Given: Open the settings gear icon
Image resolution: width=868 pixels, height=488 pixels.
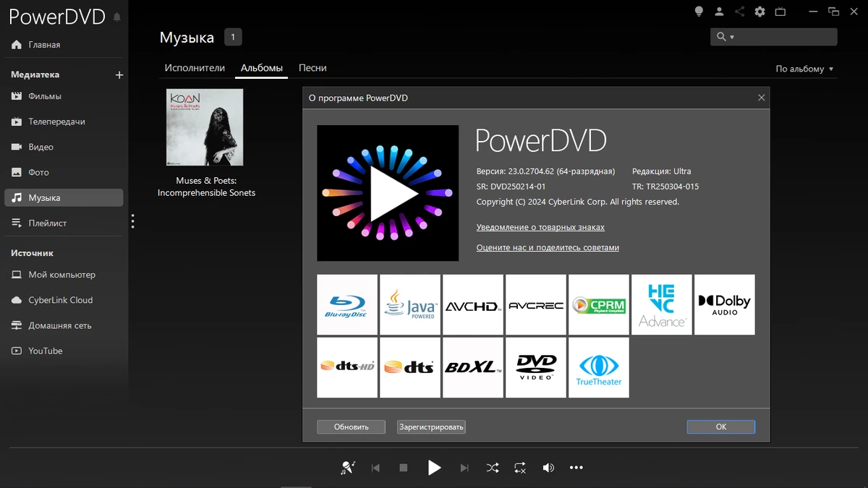Looking at the screenshot, I should pyautogui.click(x=759, y=12).
